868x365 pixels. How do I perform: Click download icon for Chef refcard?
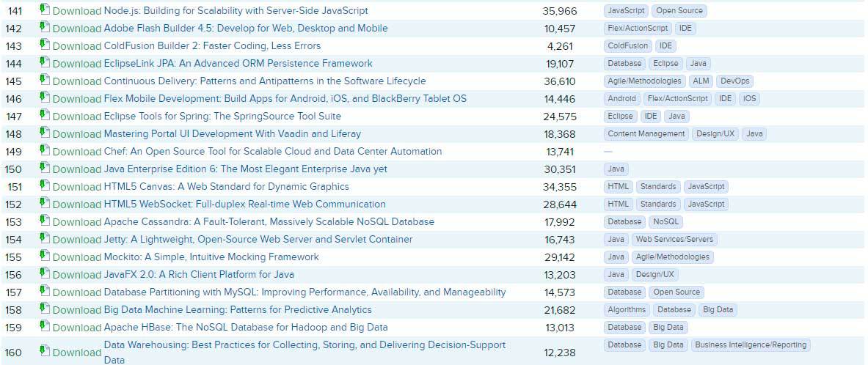[x=45, y=150]
